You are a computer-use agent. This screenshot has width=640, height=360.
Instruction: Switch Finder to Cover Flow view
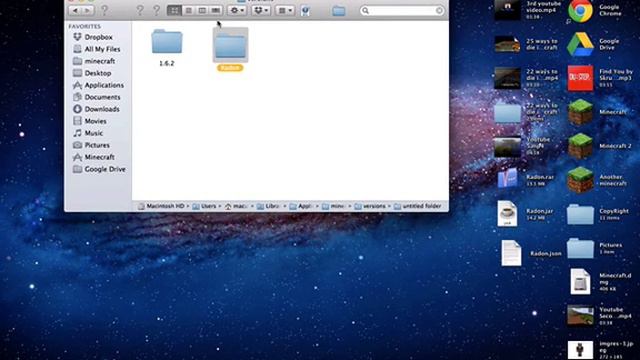216,11
